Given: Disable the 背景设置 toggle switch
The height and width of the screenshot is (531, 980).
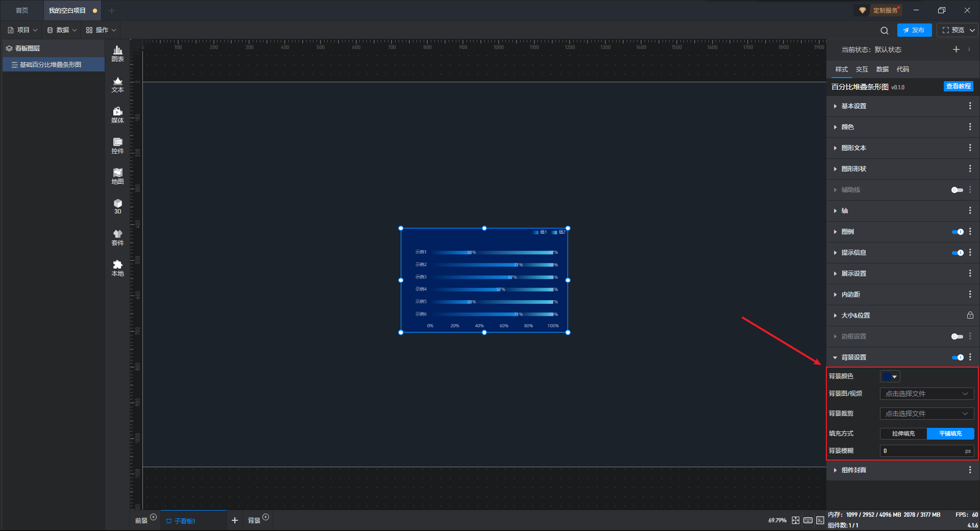Looking at the screenshot, I should click(958, 357).
